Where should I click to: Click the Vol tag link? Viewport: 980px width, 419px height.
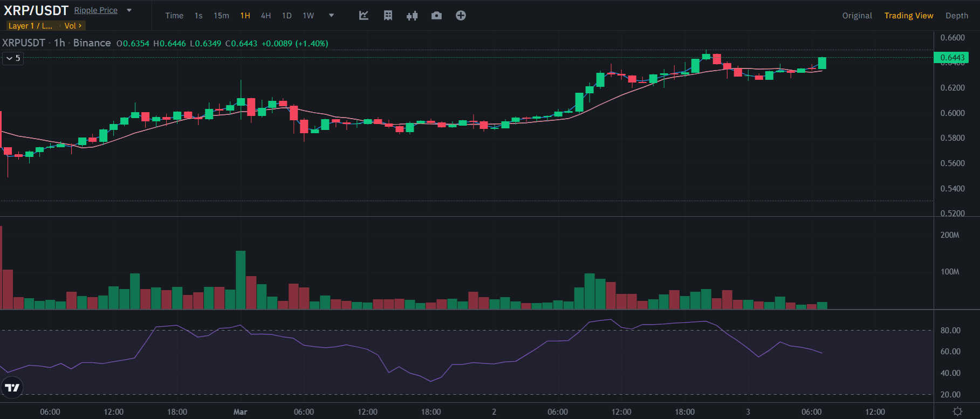(x=73, y=26)
